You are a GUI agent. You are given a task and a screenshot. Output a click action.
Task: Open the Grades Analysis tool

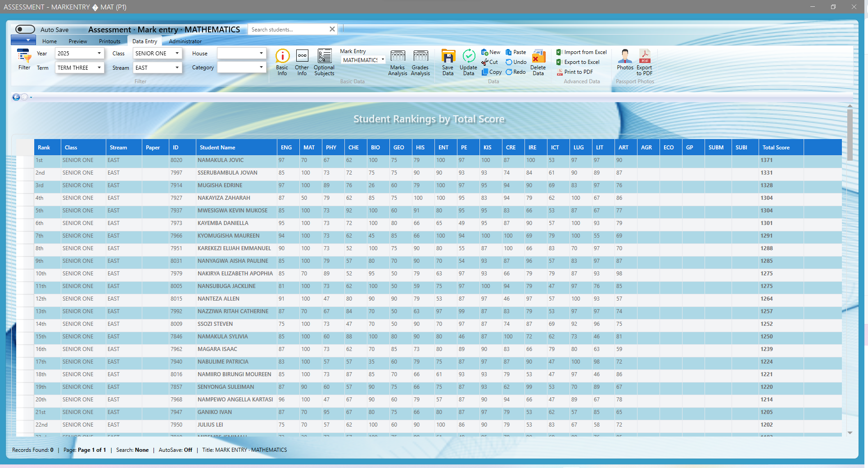click(x=420, y=62)
